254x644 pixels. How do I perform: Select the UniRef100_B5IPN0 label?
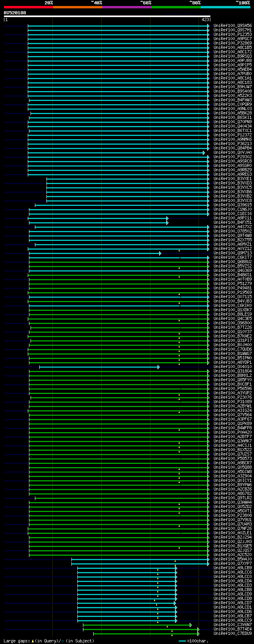pyautogui.click(x=233, y=358)
